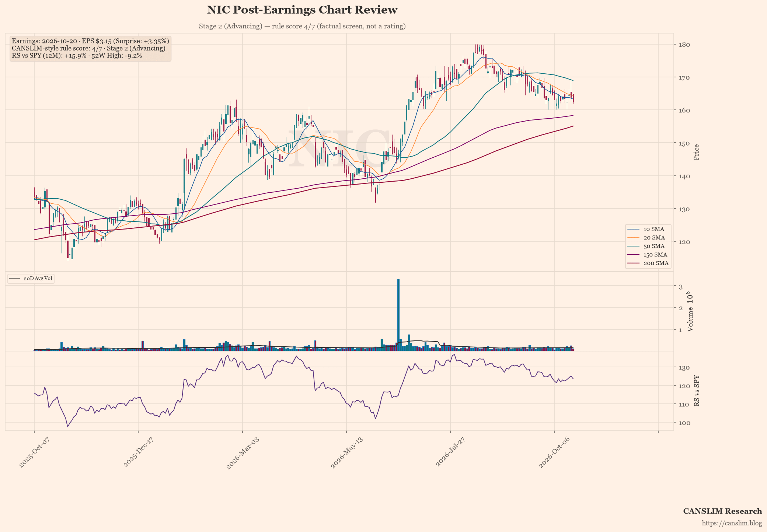Click the Volume axis label
This screenshot has height=532, width=767.
pos(690,312)
